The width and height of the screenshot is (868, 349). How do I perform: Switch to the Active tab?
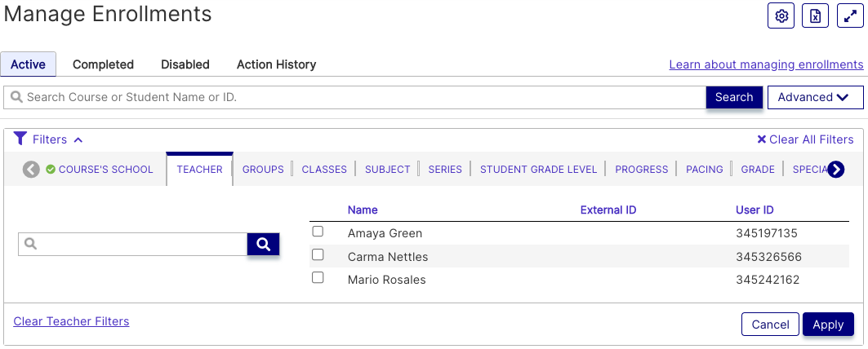pyautogui.click(x=29, y=64)
